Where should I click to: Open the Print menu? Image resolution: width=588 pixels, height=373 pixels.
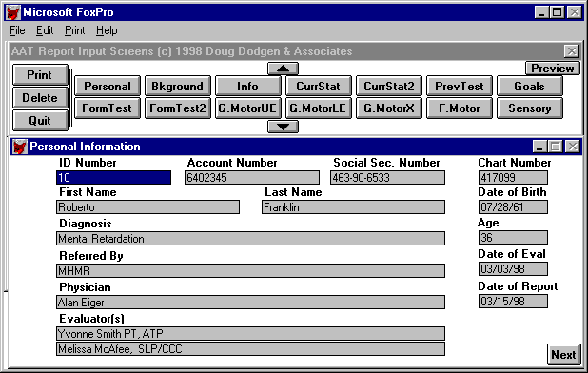pos(74,30)
